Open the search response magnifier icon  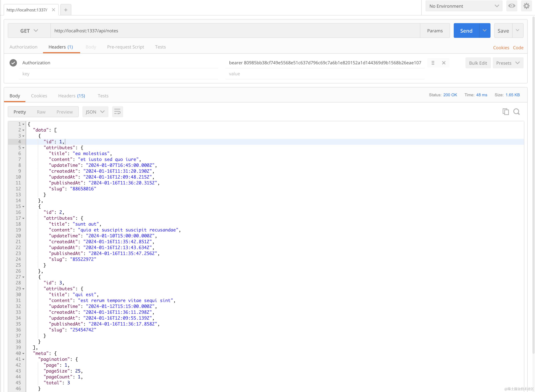click(516, 112)
